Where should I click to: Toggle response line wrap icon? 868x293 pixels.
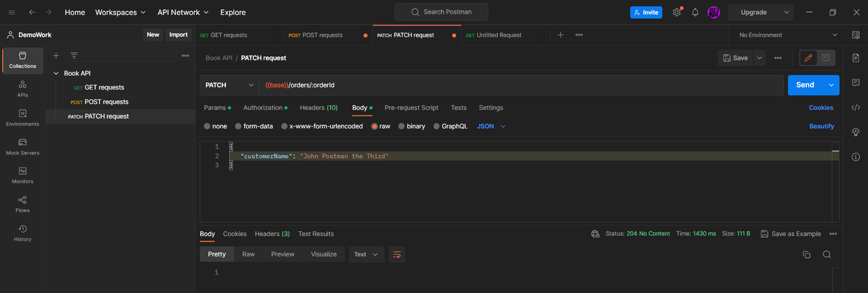[397, 254]
